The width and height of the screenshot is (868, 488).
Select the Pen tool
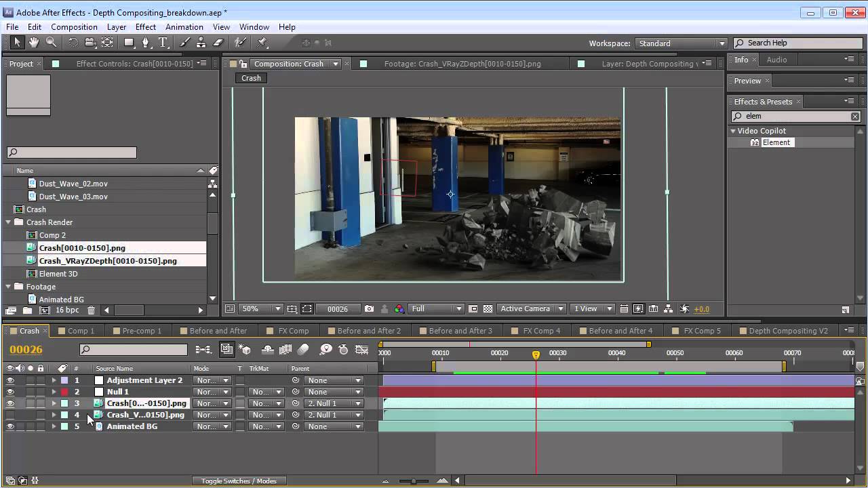point(146,43)
